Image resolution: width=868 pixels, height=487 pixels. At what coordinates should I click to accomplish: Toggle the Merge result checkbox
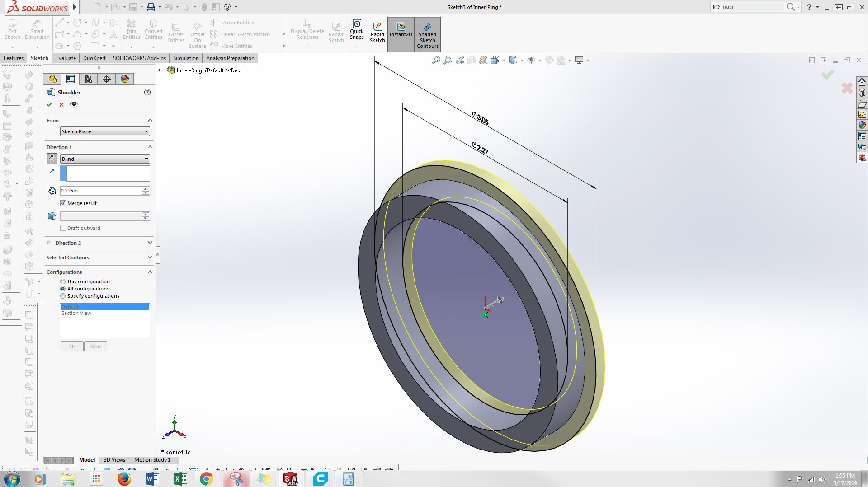pos(63,203)
